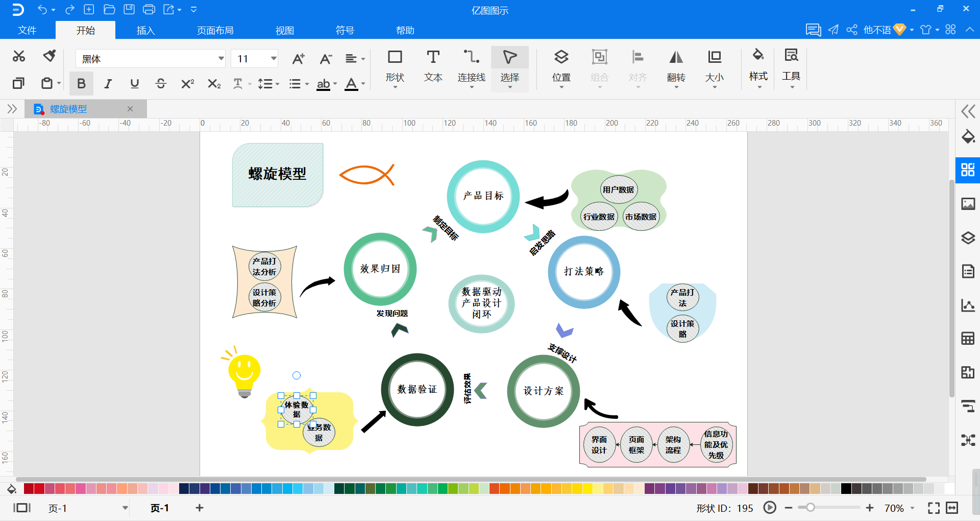980x521 pixels.
Task: Click the Format Painter brush icon
Action: tap(49, 56)
